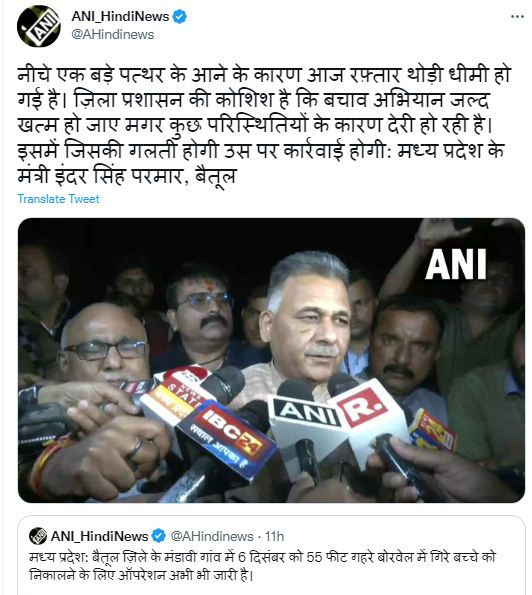This screenshot has height=595, width=532.
Task: Click the Translate Tweet link
Action: [x=58, y=199]
